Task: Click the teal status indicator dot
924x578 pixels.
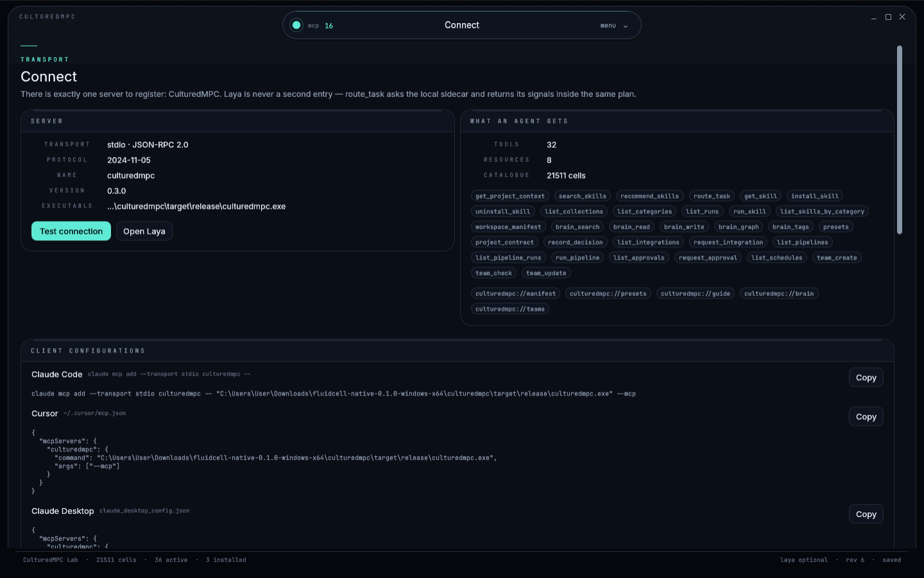Action: click(296, 25)
